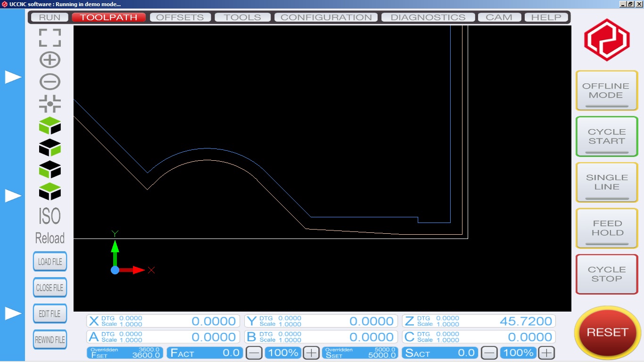Click the Z axis label icon
The image size is (644, 362).
pos(409,321)
